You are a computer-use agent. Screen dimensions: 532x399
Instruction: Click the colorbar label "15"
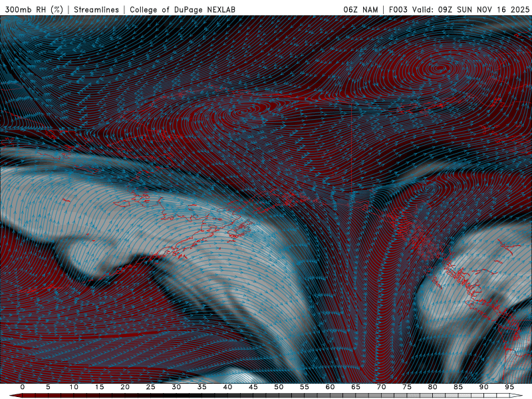coord(99,387)
